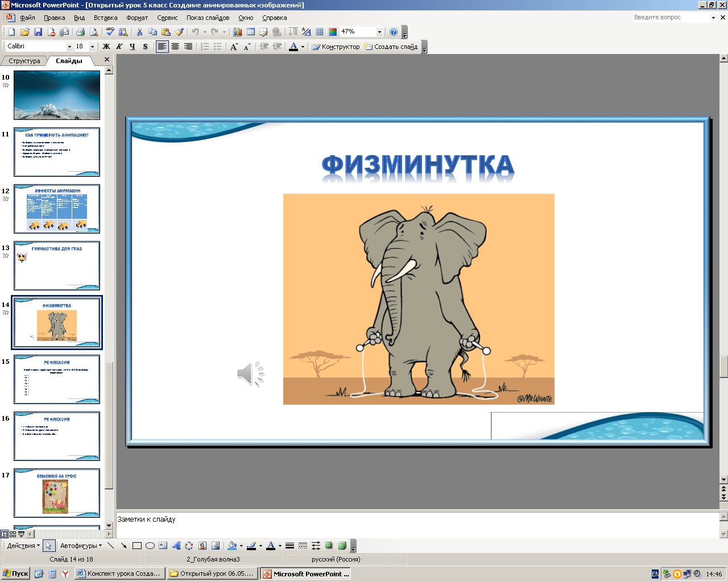The height and width of the screenshot is (582, 728).
Task: Open the Показ слайдов menu
Action: (x=208, y=18)
